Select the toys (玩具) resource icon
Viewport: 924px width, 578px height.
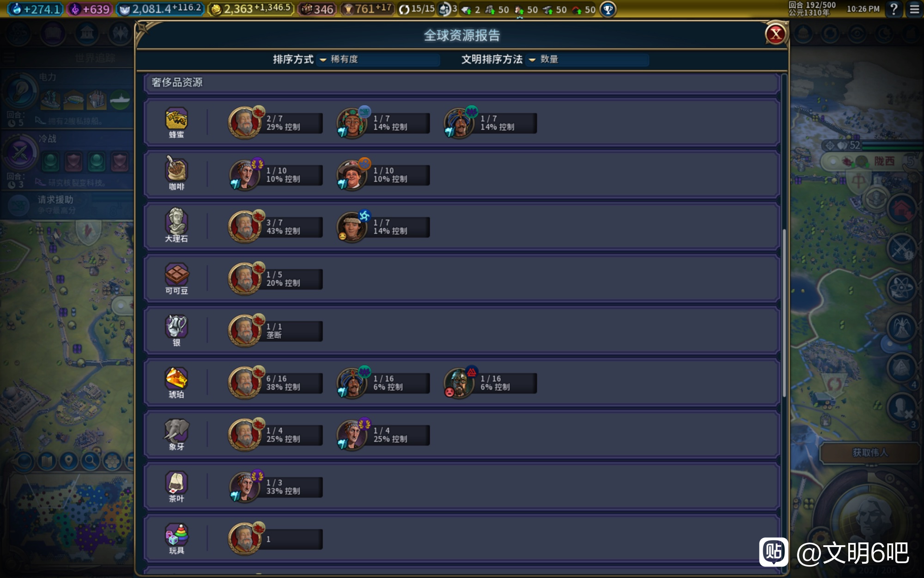coord(176,535)
